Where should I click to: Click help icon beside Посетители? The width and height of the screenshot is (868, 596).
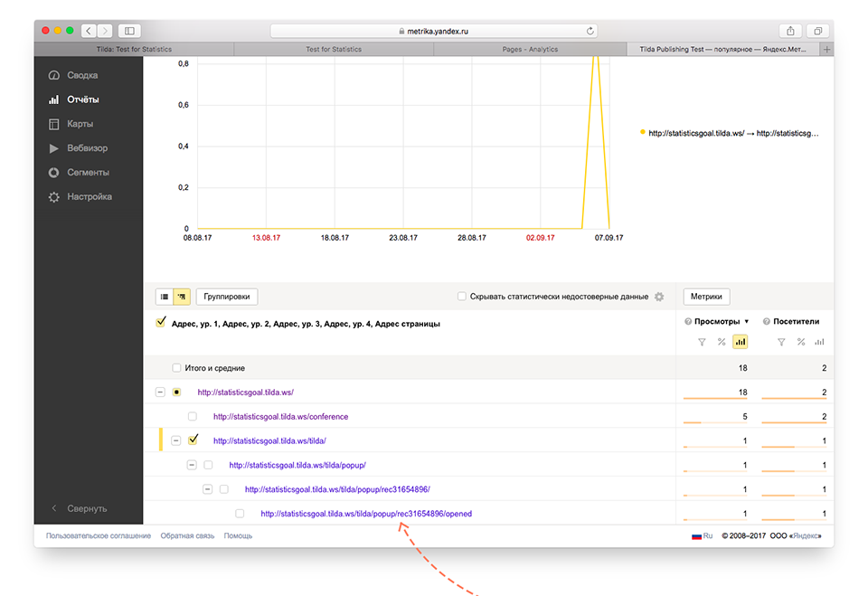click(767, 322)
